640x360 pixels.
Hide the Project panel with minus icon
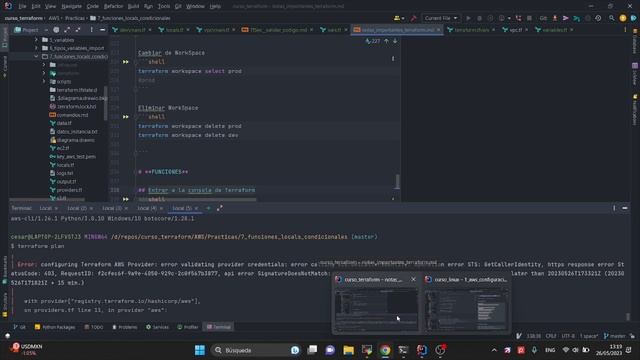pos(102,30)
